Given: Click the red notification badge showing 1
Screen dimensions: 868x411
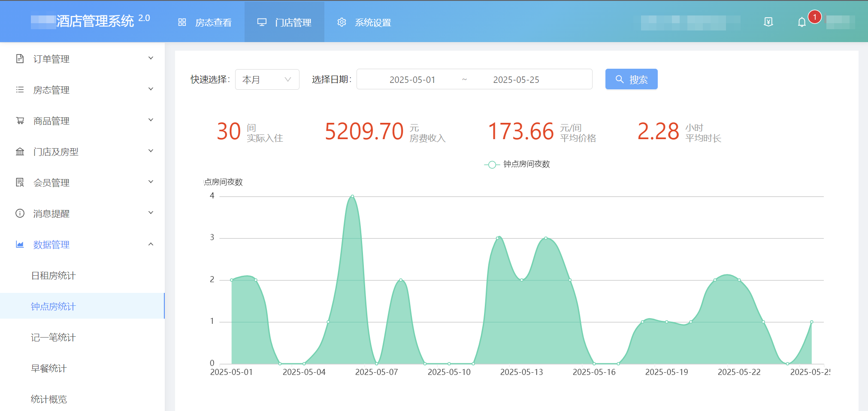Looking at the screenshot, I should [814, 17].
